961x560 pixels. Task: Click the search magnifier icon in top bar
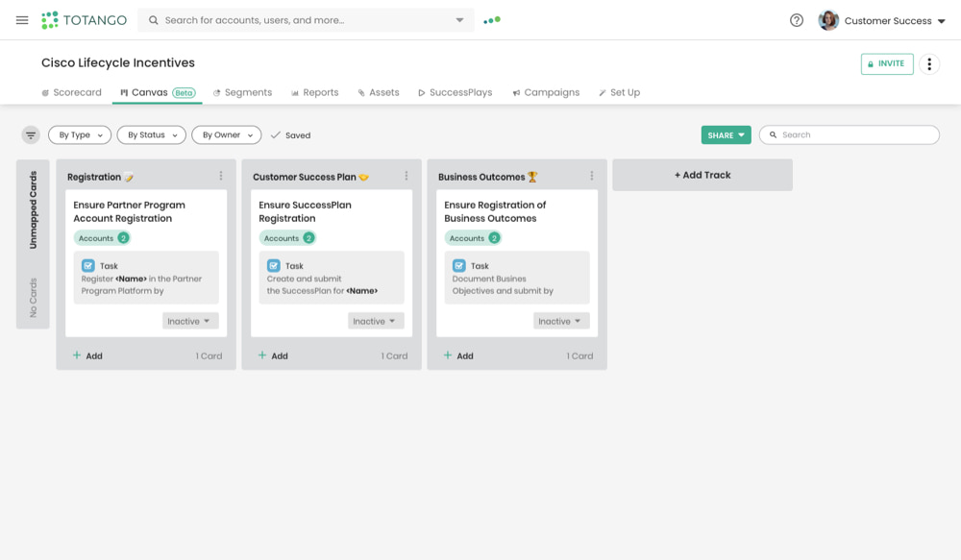tap(153, 20)
